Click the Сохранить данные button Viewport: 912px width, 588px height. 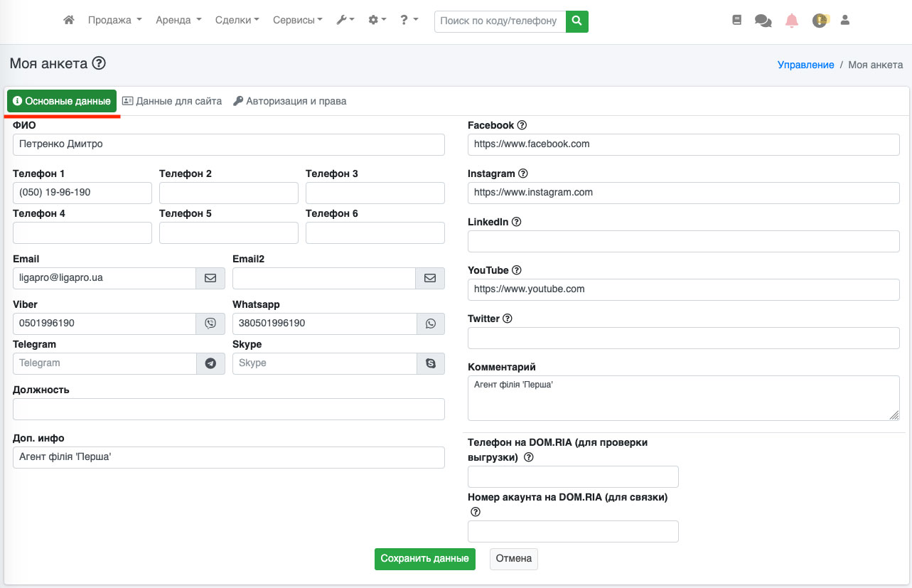(424, 559)
